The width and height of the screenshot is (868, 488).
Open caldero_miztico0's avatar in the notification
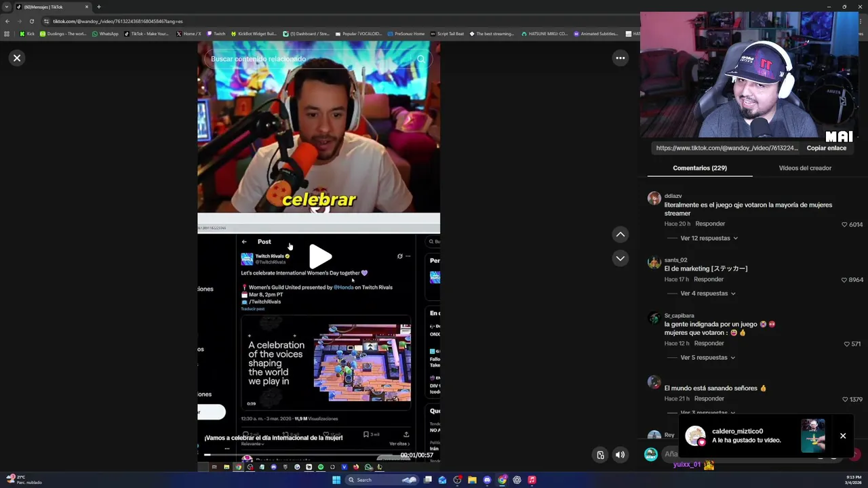pos(695,436)
